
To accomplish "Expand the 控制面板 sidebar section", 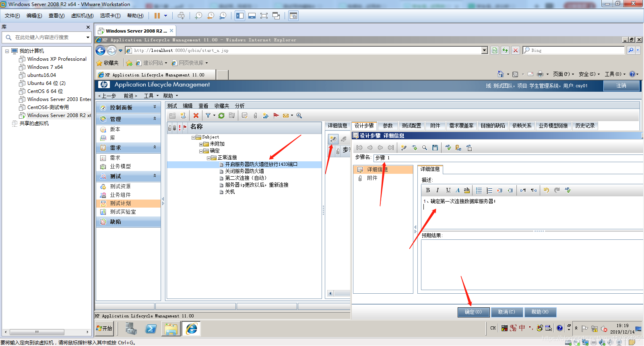I will point(155,107).
